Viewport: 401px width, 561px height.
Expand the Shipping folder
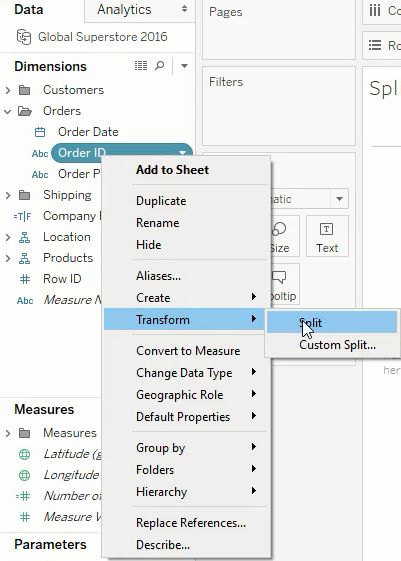click(8, 195)
